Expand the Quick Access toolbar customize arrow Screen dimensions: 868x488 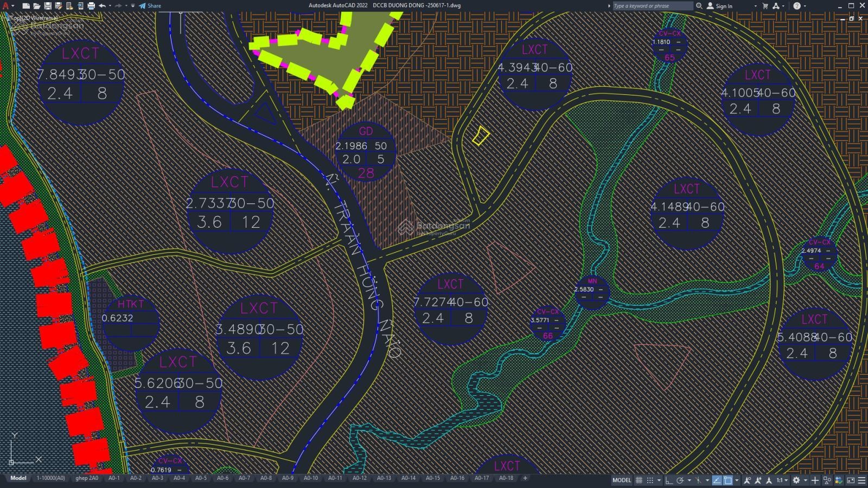[132, 6]
